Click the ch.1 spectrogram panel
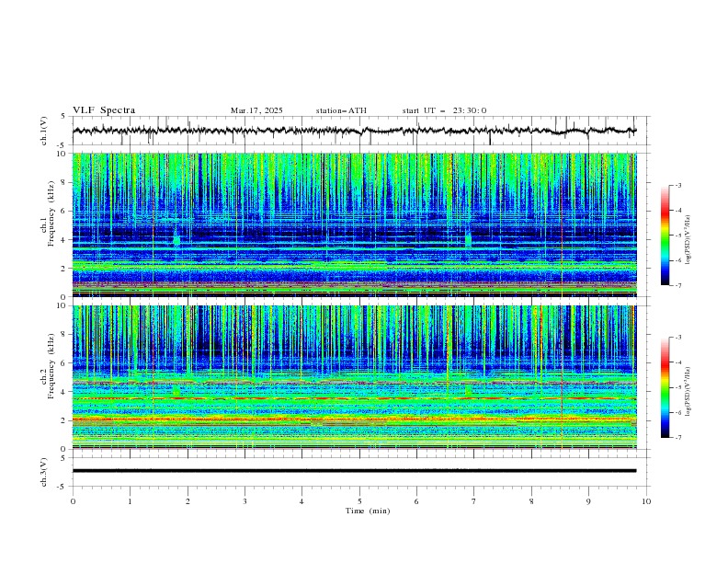 tap(355, 224)
